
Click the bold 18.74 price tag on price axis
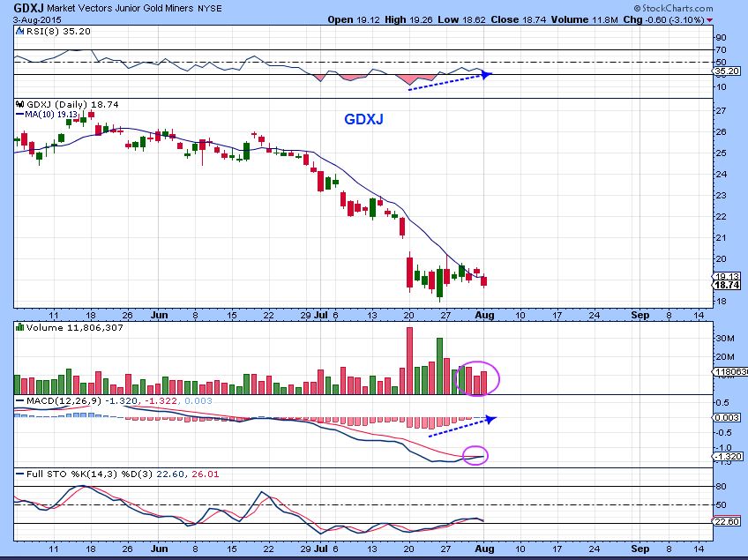click(728, 285)
